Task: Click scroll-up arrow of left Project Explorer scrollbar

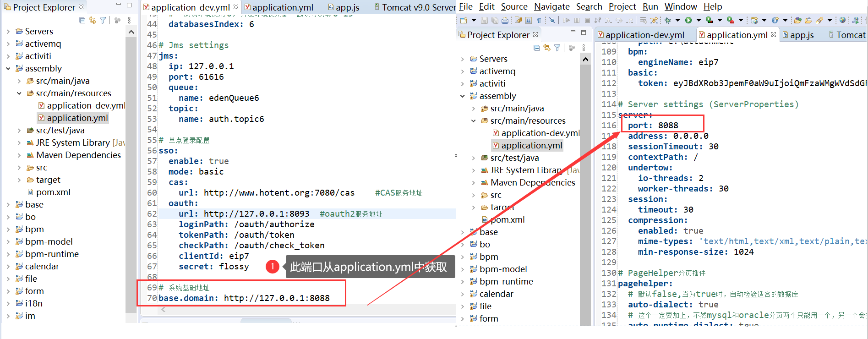Action: (x=131, y=32)
